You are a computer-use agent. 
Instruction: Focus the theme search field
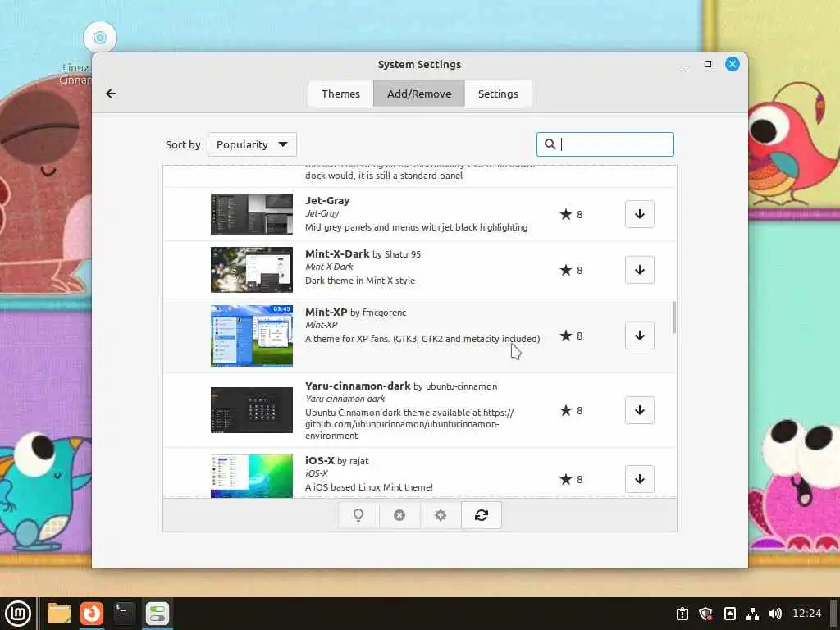(605, 144)
